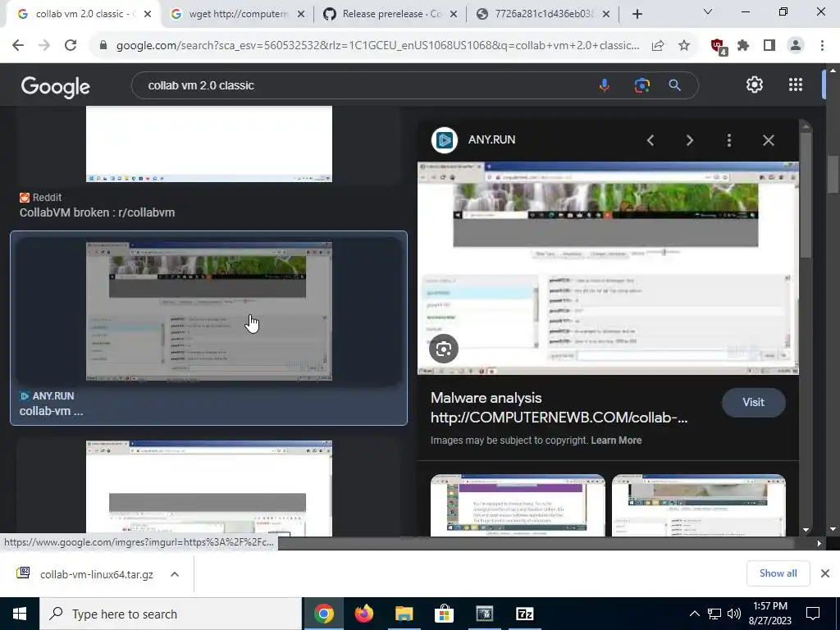The width and height of the screenshot is (840, 630).
Task: Go back to the previous page
Action: 18,46
